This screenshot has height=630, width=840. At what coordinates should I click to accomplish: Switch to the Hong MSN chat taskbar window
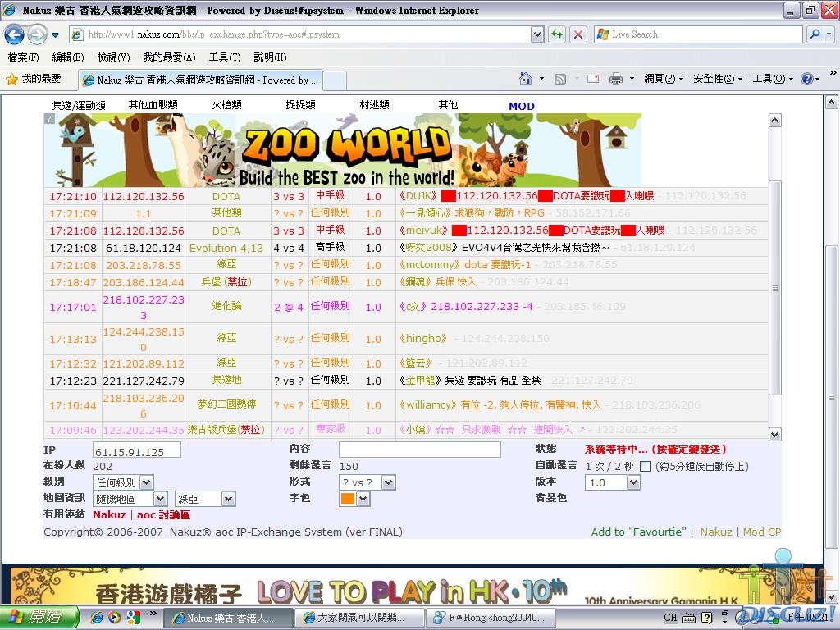tap(491, 618)
